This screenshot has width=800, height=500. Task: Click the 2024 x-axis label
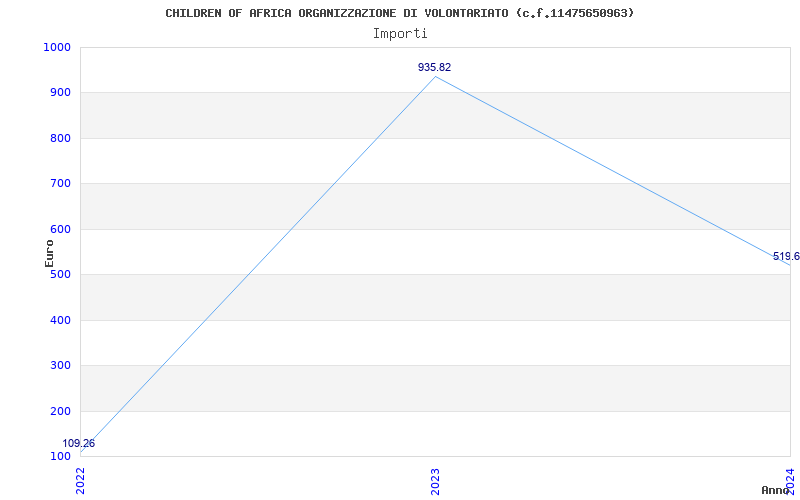[x=790, y=482]
